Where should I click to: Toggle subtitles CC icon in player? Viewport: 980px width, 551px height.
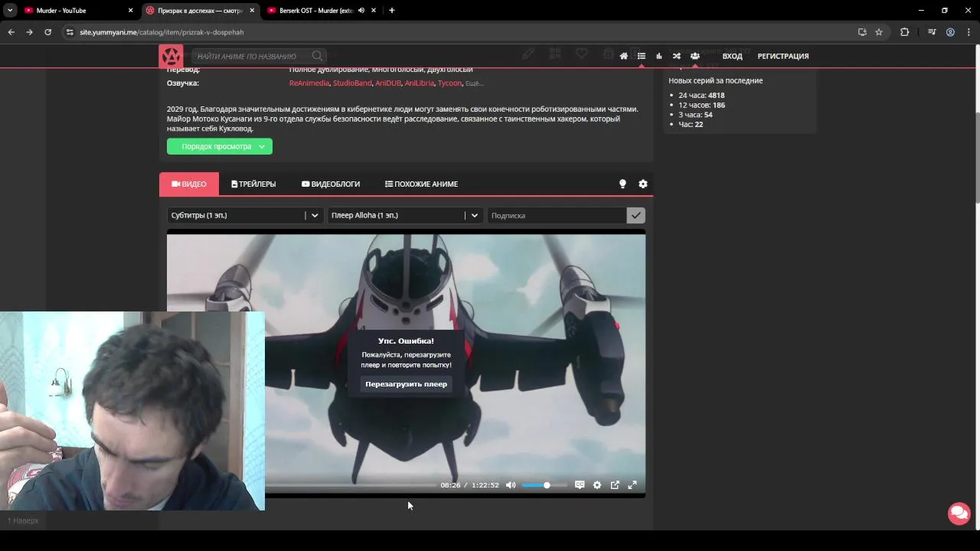(x=580, y=485)
